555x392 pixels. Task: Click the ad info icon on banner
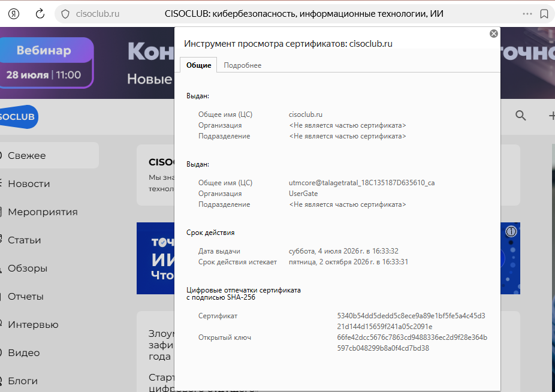point(511,231)
